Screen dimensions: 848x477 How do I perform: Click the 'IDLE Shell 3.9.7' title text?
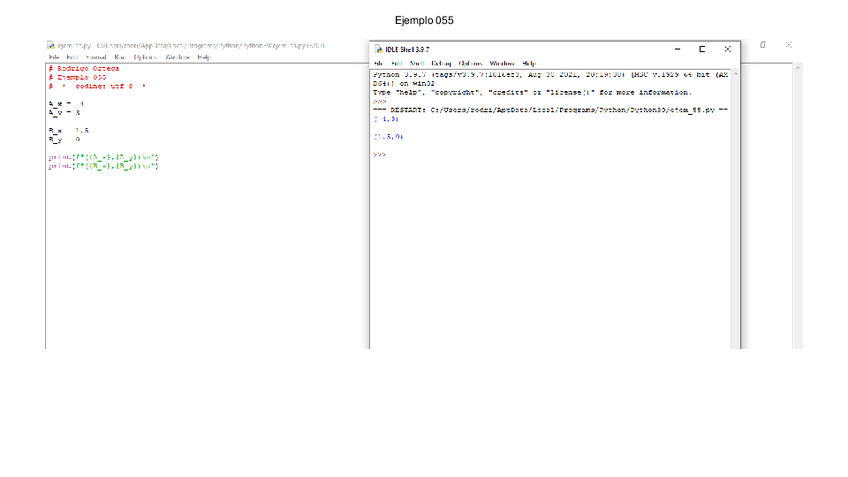[407, 49]
